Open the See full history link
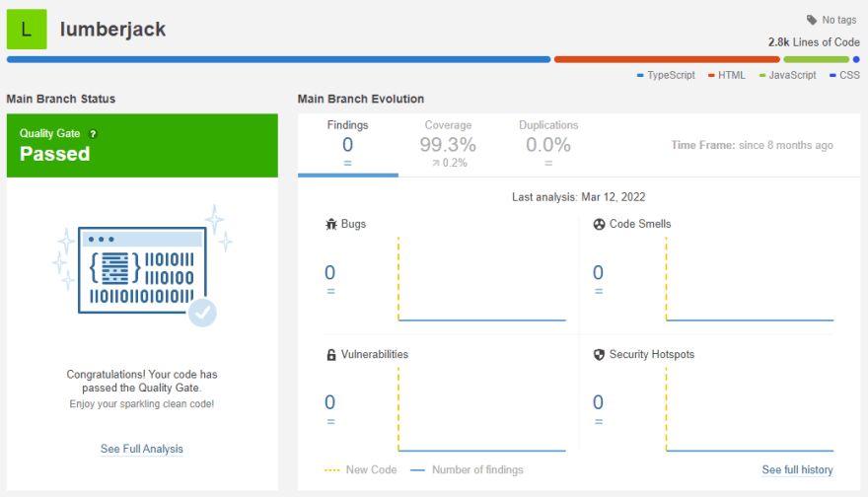 [797, 469]
